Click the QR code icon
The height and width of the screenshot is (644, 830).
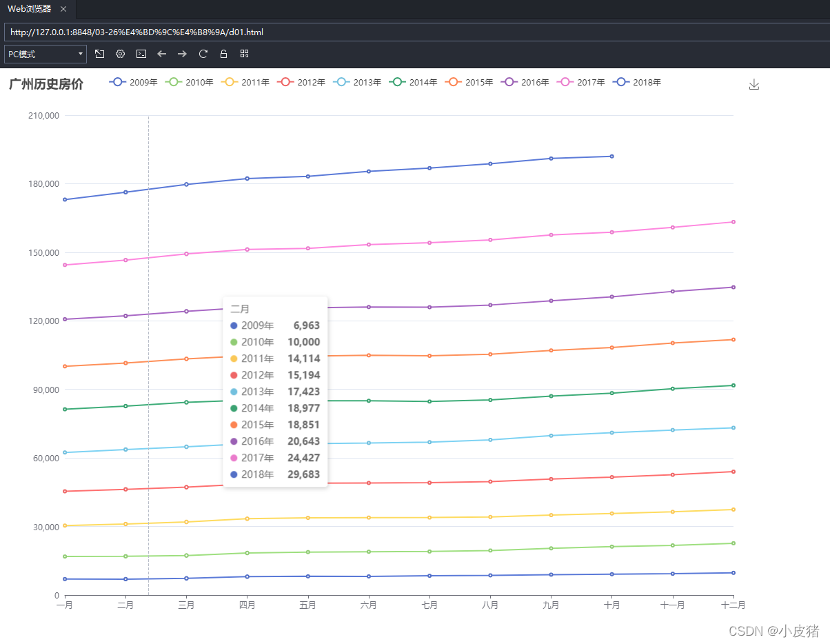(x=244, y=54)
